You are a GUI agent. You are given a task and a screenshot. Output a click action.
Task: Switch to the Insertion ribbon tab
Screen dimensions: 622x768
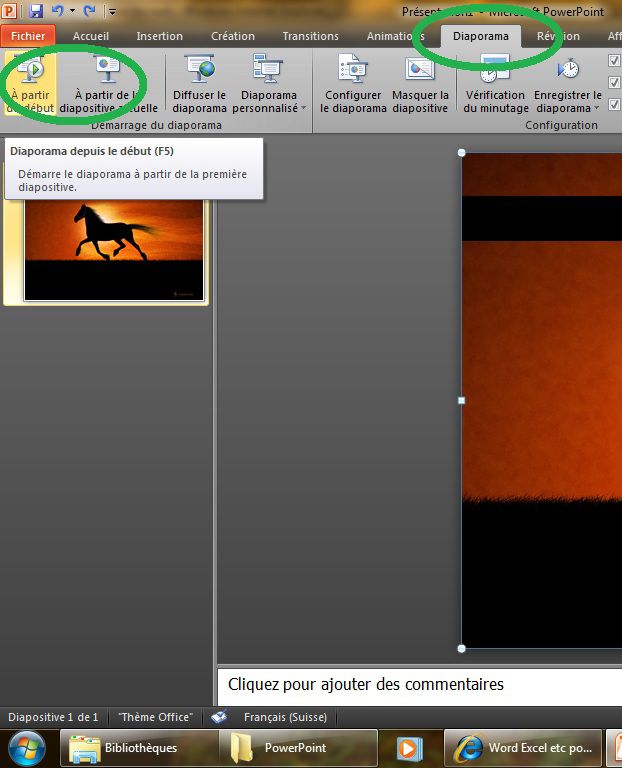[x=159, y=36]
